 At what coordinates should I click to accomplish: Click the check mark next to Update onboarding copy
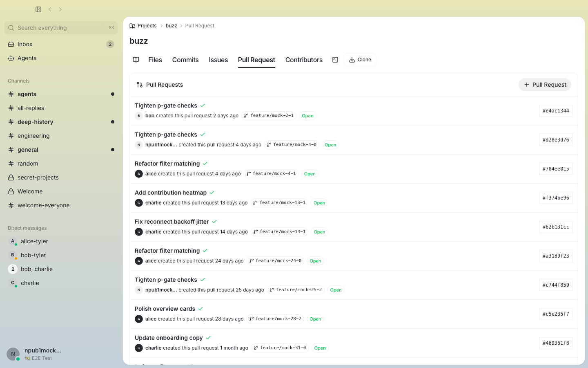pos(208,338)
